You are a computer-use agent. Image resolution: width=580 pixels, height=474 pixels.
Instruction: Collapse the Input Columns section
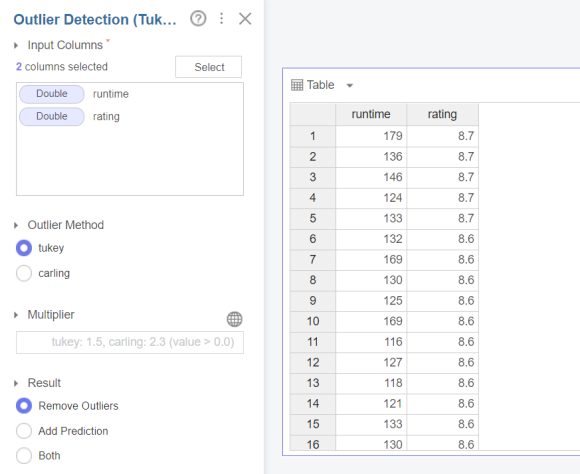[x=16, y=46]
